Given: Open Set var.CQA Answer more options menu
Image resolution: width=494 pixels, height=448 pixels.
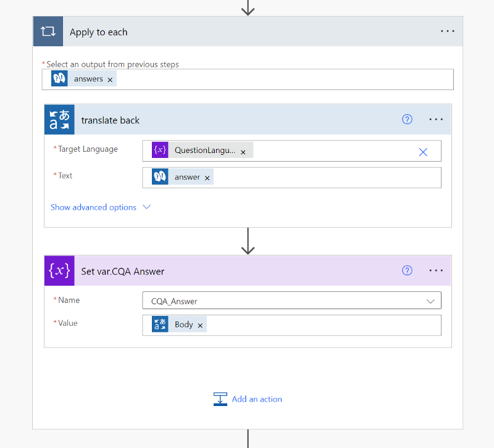Looking at the screenshot, I should point(436,270).
